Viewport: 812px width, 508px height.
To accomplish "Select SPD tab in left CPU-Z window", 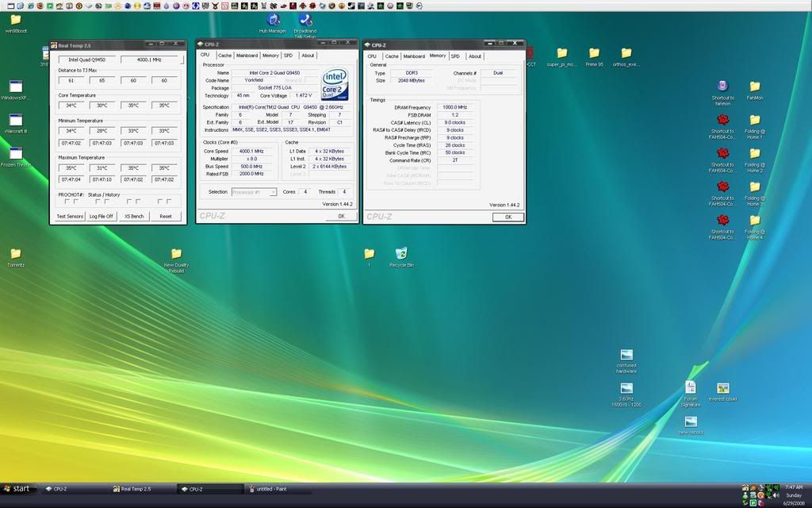I will point(289,56).
